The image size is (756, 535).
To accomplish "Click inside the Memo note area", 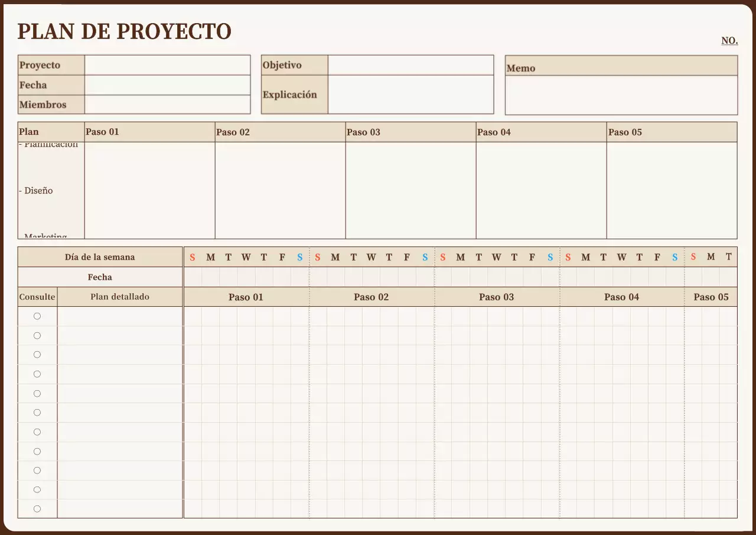I will pyautogui.click(x=620, y=95).
